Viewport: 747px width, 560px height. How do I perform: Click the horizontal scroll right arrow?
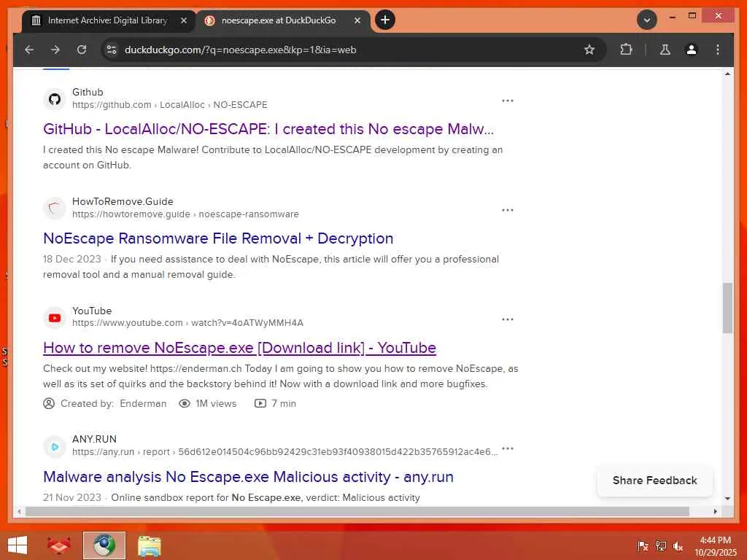point(715,511)
